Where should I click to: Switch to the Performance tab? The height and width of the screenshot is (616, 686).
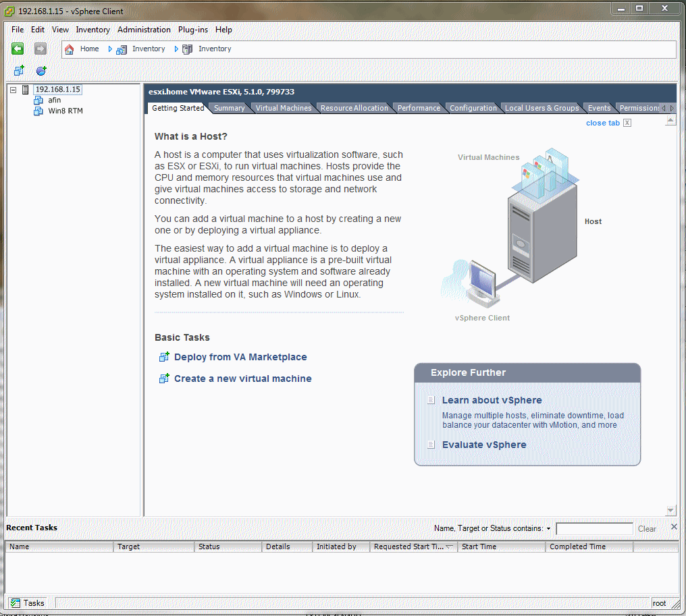pos(419,107)
